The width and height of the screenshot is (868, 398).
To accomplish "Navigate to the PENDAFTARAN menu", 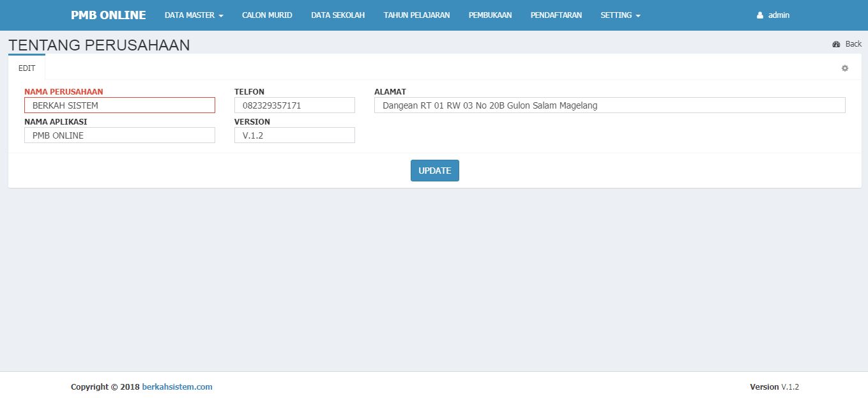I will (x=556, y=15).
